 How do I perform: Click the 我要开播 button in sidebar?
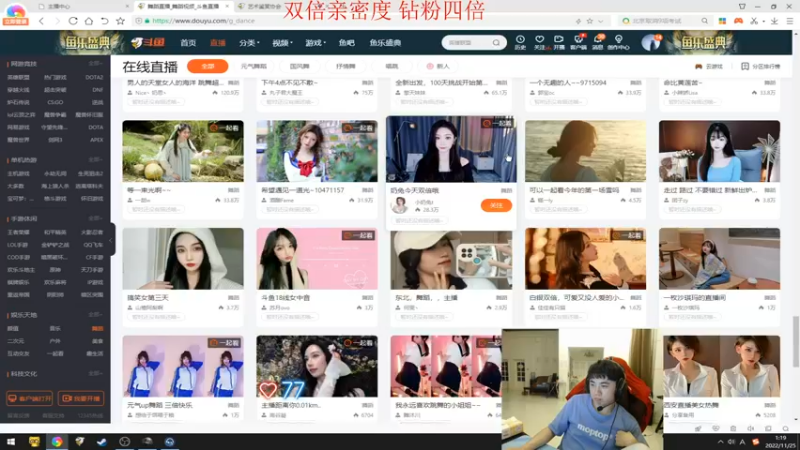coord(81,398)
